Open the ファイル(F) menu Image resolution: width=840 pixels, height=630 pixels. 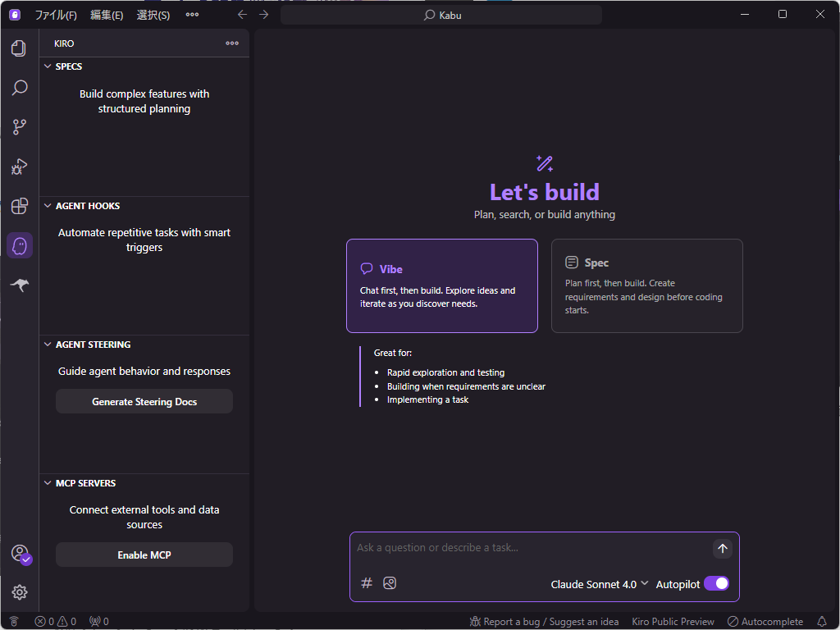[x=56, y=15]
